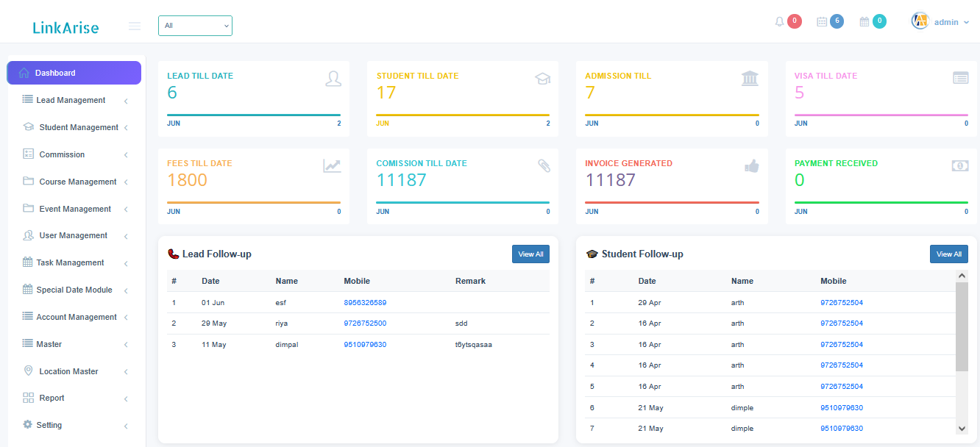Click the card icon on Visa Till Date

960,78
